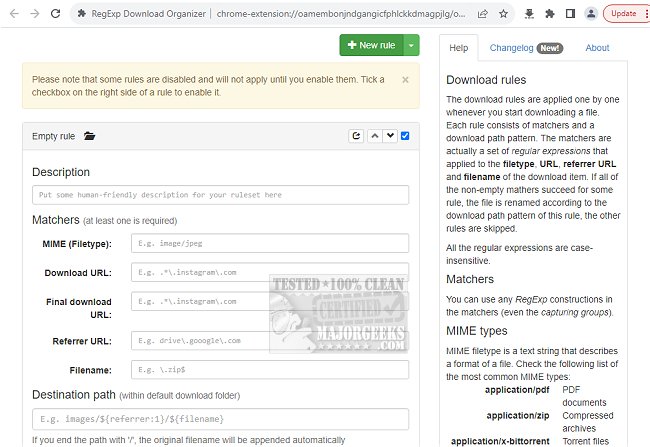Click the 'Destination path' section heading
This screenshot has width=650, height=447.
pos(74,395)
